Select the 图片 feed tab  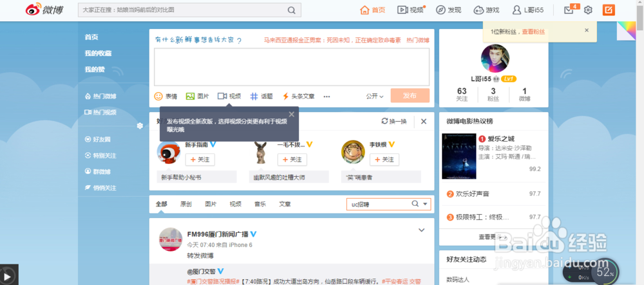point(211,204)
